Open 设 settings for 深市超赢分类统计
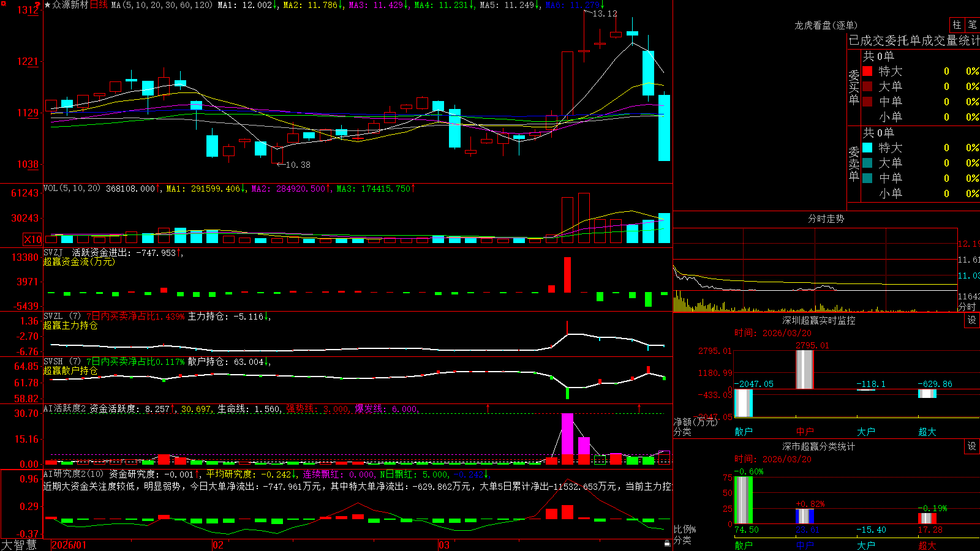Image resolution: width=980 pixels, height=551 pixels. point(972,446)
